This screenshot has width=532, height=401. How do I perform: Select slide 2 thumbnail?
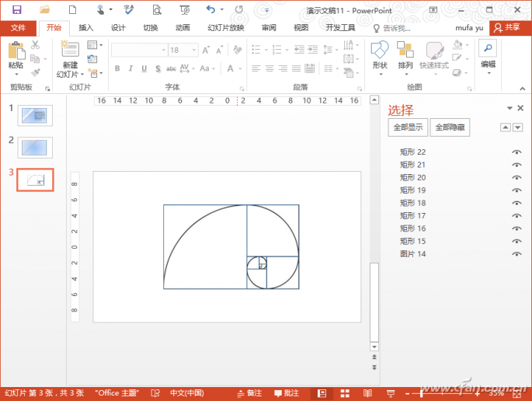35,147
